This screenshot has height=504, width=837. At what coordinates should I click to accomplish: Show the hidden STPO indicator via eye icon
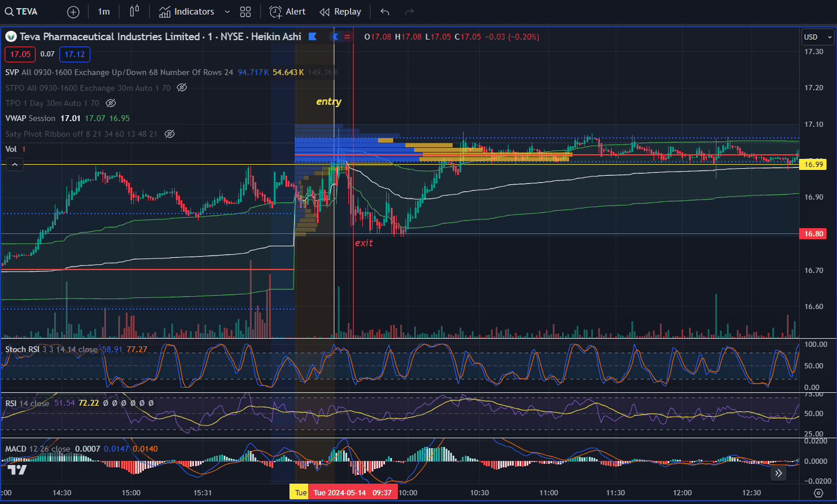pyautogui.click(x=182, y=88)
